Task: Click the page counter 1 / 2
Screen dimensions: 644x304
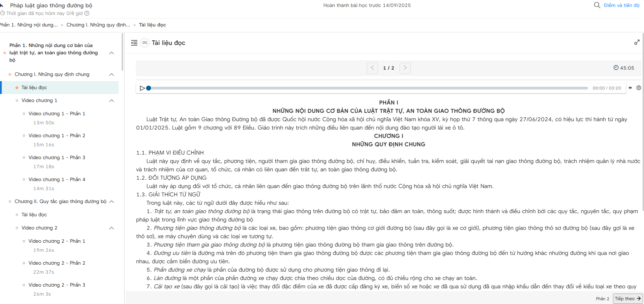Action: (x=388, y=68)
